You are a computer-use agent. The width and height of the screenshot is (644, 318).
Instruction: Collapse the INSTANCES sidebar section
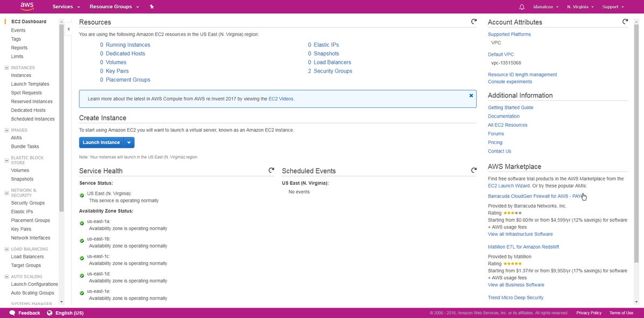coord(6,68)
